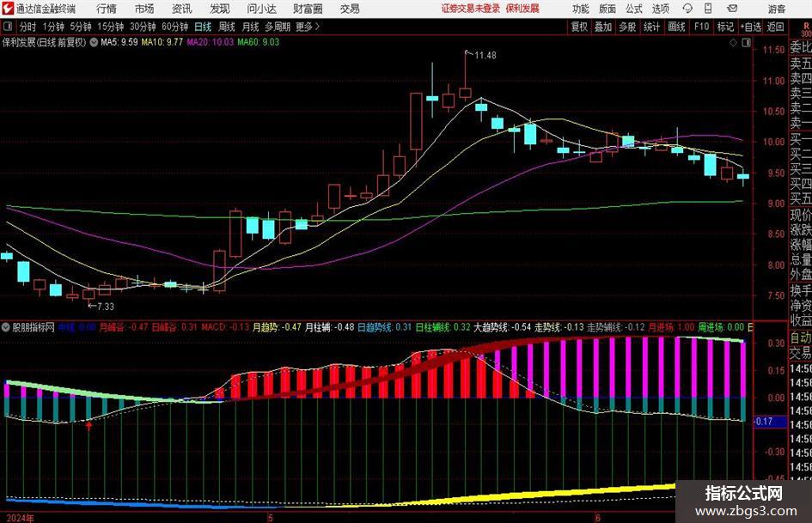Open the 公式 menu

(633, 9)
